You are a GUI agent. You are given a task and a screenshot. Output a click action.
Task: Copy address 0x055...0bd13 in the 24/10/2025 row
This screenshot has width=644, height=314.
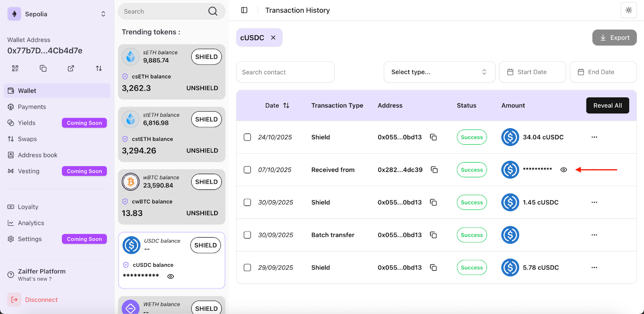tap(433, 137)
